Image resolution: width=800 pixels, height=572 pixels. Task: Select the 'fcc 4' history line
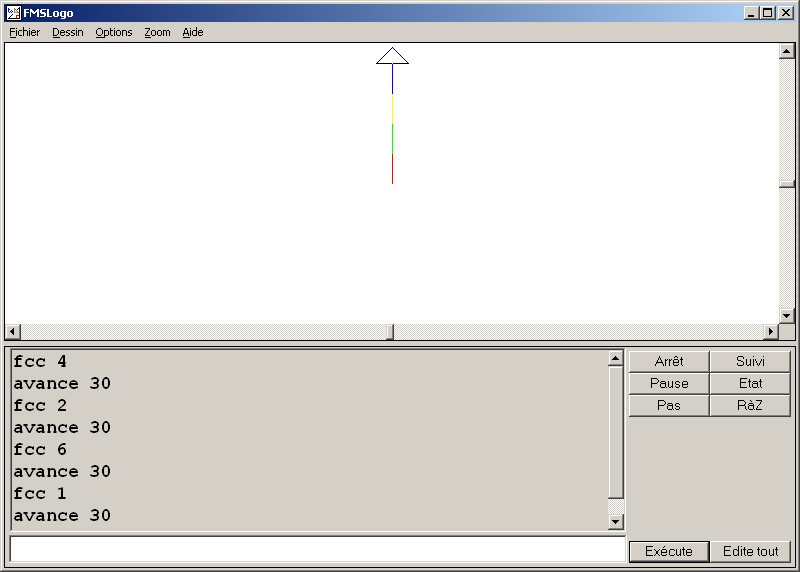[40, 361]
